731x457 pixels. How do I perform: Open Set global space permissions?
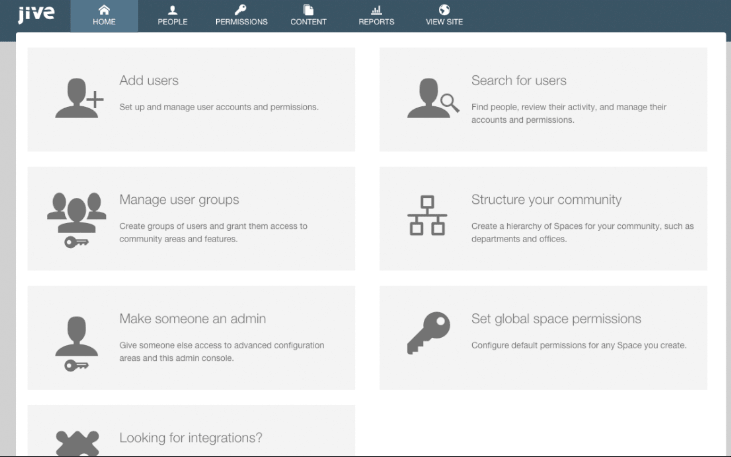556,319
